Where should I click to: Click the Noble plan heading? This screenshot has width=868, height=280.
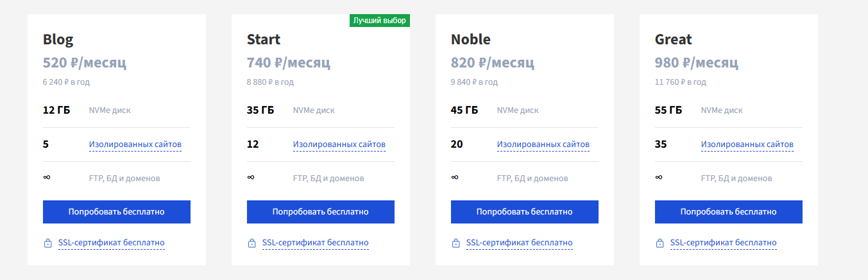[x=471, y=39]
